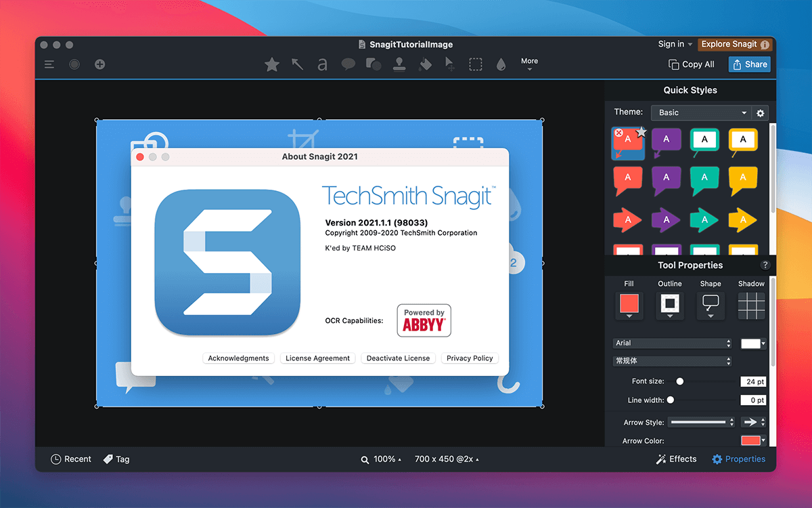812x508 pixels.
Task: Choose the teal arrow-shaped callout style
Action: 704,219
